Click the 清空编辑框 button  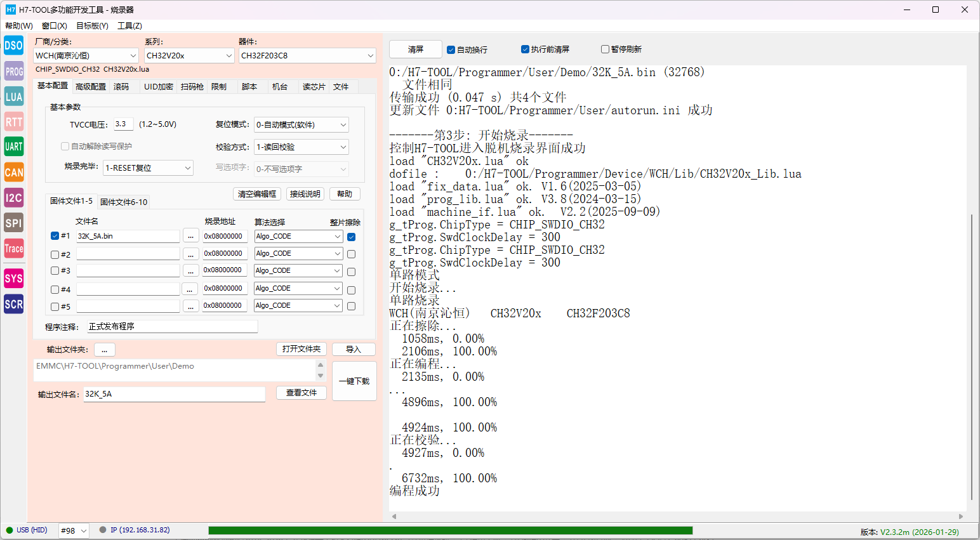[257, 194]
